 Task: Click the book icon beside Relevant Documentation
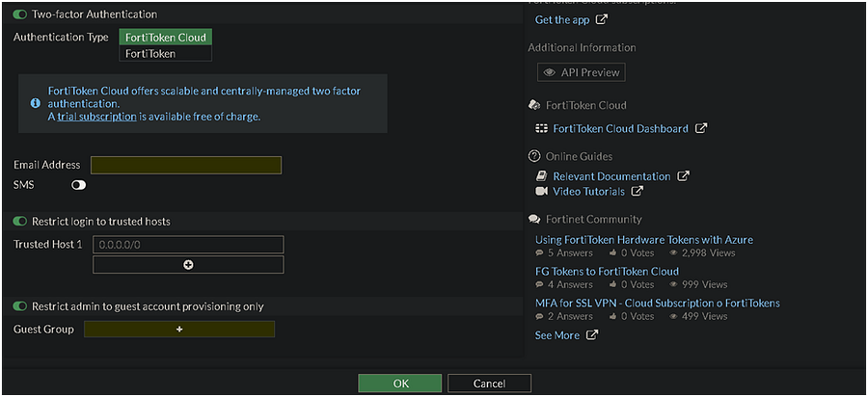pos(541,176)
